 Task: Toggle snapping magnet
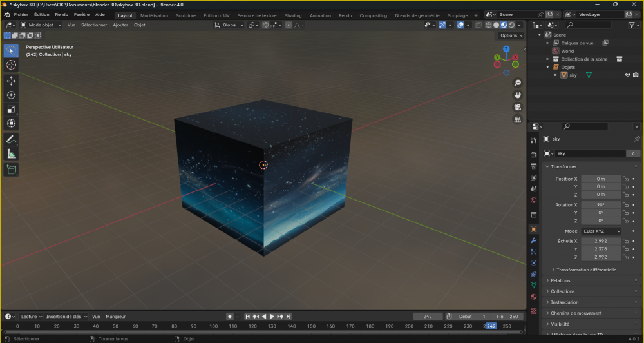[266, 25]
